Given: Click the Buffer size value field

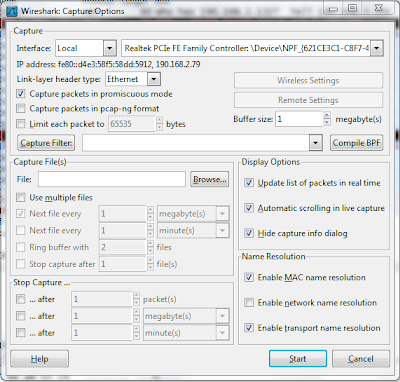Looking at the screenshot, I should (x=299, y=119).
